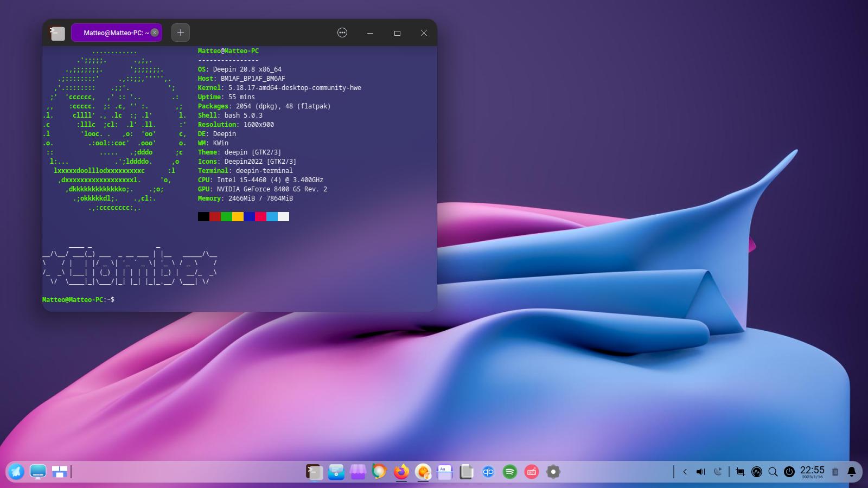Click 'Terminal: deepin-terminal' text line
The height and width of the screenshot is (488, 868).
pos(245,171)
